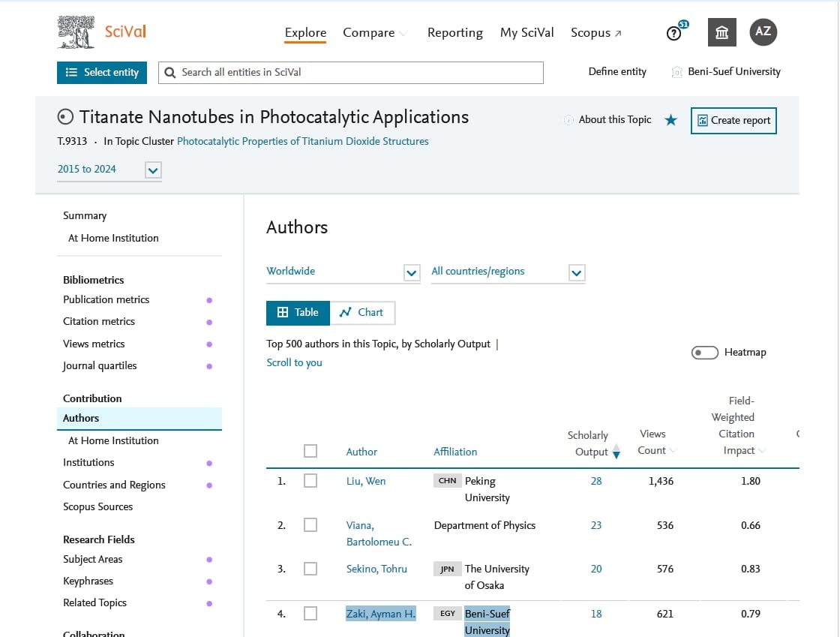Click Define entity
Image resolution: width=840 pixels, height=637 pixels.
pos(617,72)
